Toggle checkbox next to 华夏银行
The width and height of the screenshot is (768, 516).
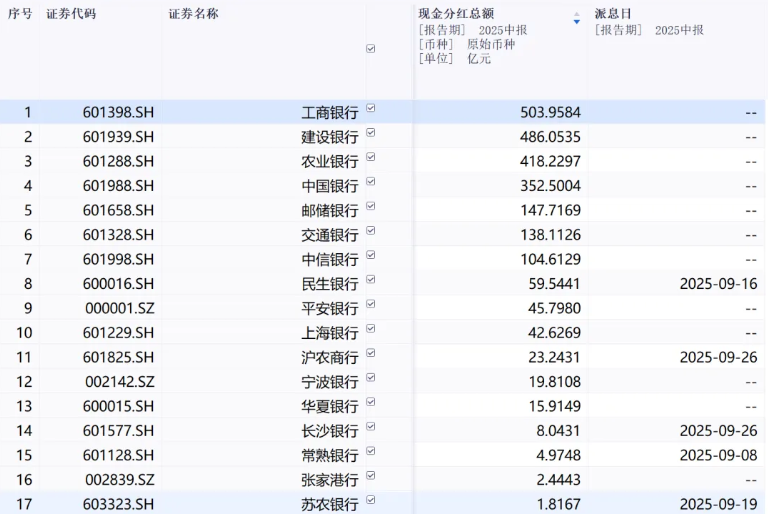pyautogui.click(x=371, y=402)
